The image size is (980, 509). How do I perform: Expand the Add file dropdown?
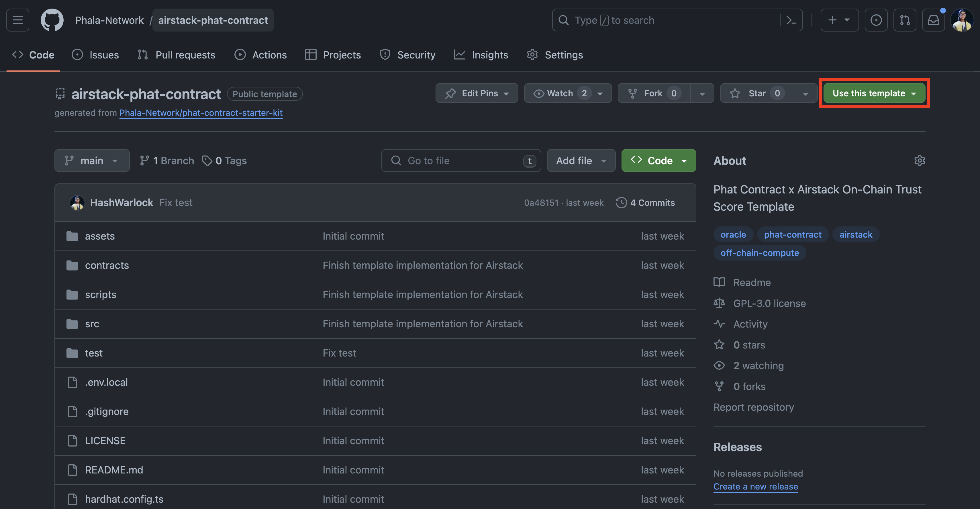tap(581, 160)
